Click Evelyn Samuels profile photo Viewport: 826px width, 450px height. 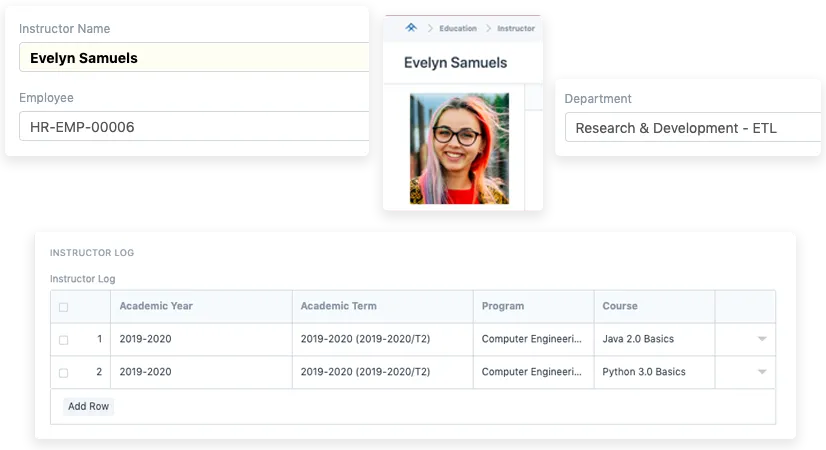pos(459,148)
